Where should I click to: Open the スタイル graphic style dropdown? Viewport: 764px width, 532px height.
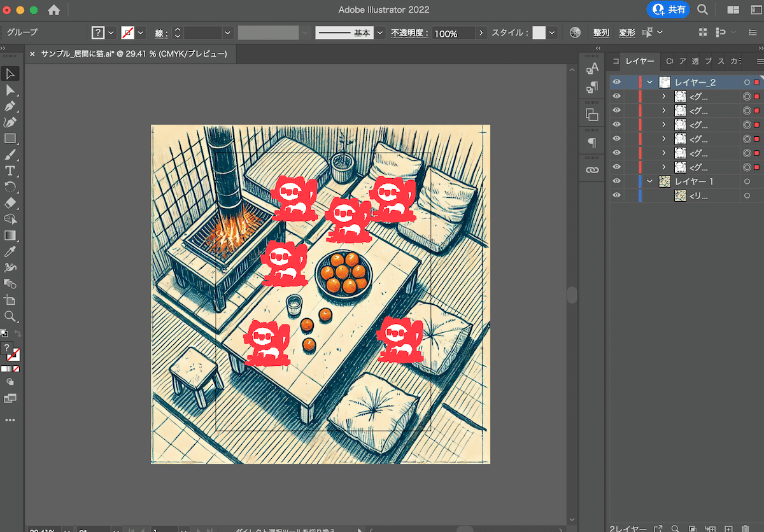552,32
